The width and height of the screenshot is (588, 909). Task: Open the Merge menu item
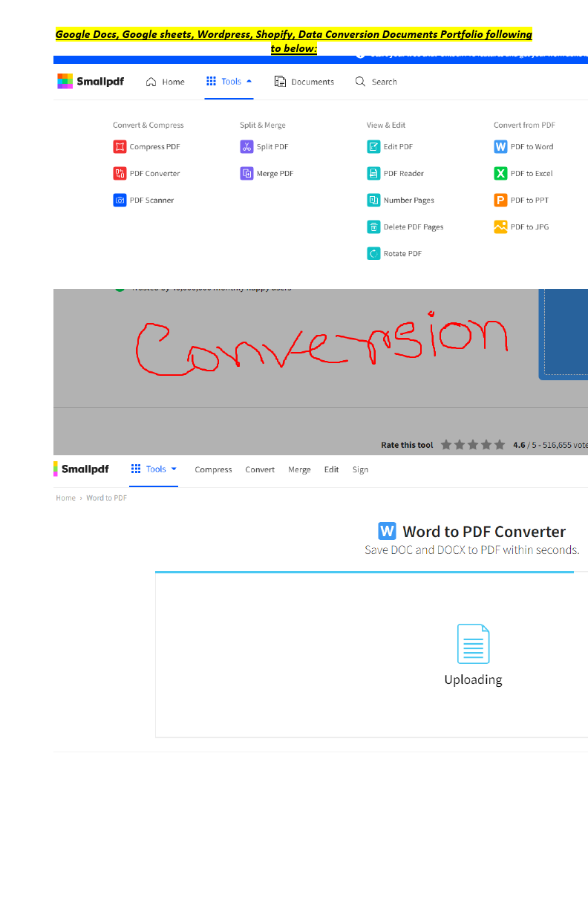[299, 469]
